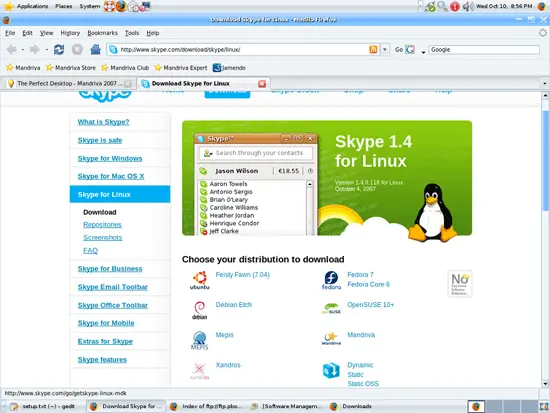
Task: Click the Fedora distribution logo
Action: coord(331,280)
